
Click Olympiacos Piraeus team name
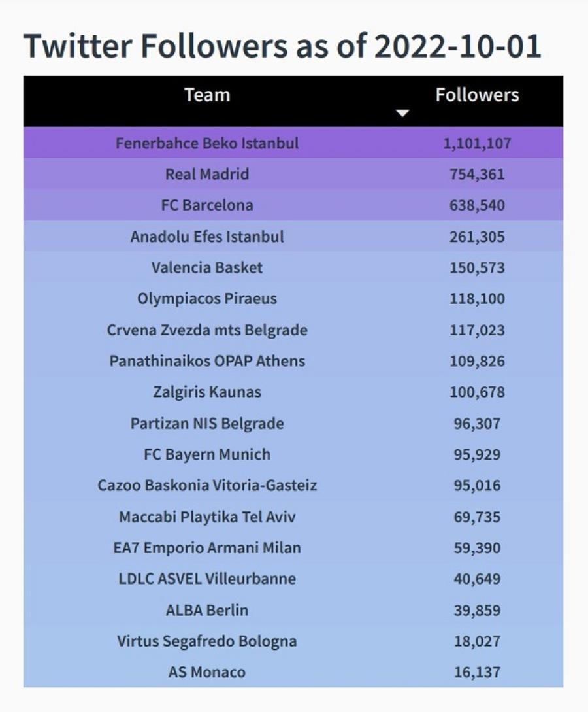[x=207, y=299]
